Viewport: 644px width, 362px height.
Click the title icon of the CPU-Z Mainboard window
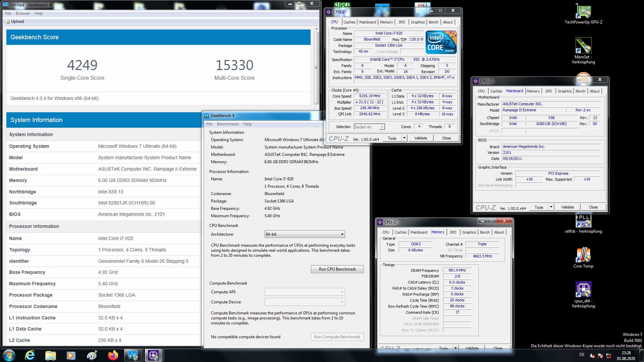click(x=476, y=81)
